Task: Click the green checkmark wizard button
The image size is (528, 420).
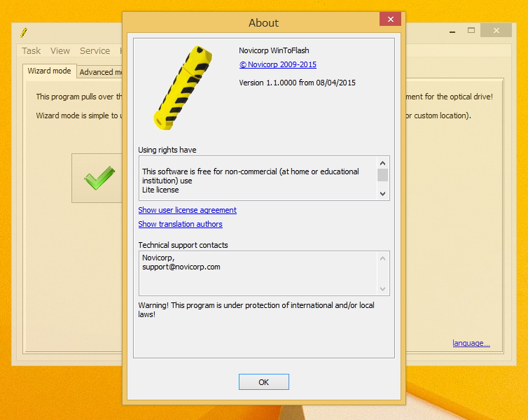Action: (x=97, y=178)
